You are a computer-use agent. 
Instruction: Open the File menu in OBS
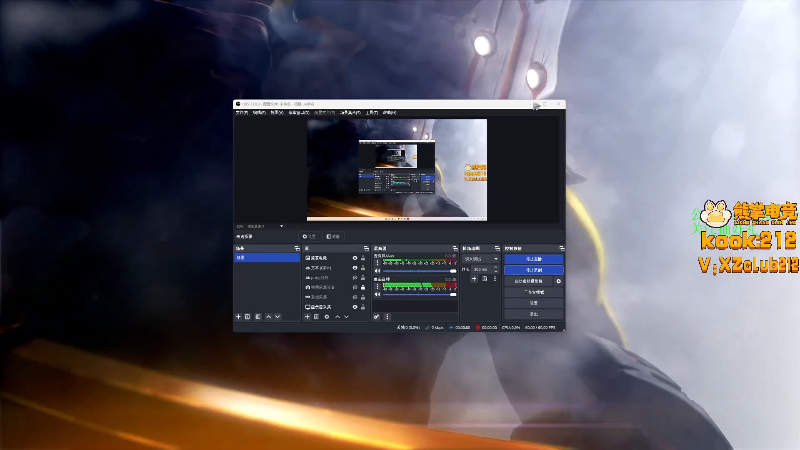click(x=241, y=113)
